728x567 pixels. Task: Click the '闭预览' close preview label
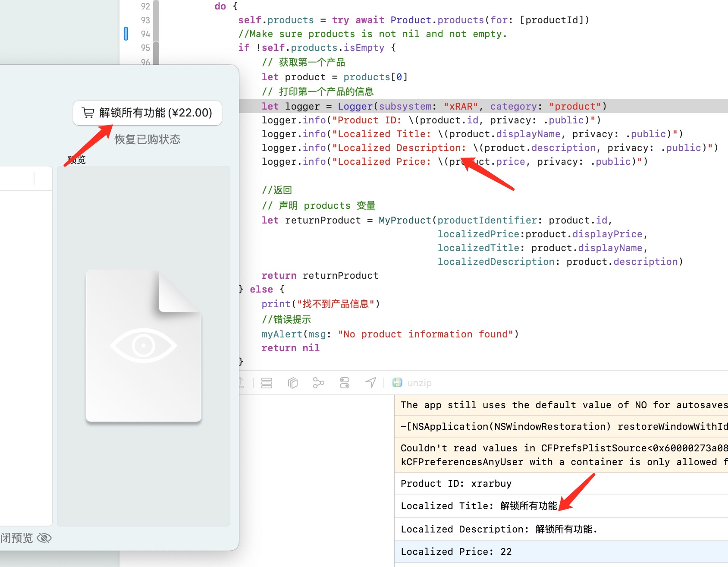click(x=16, y=538)
